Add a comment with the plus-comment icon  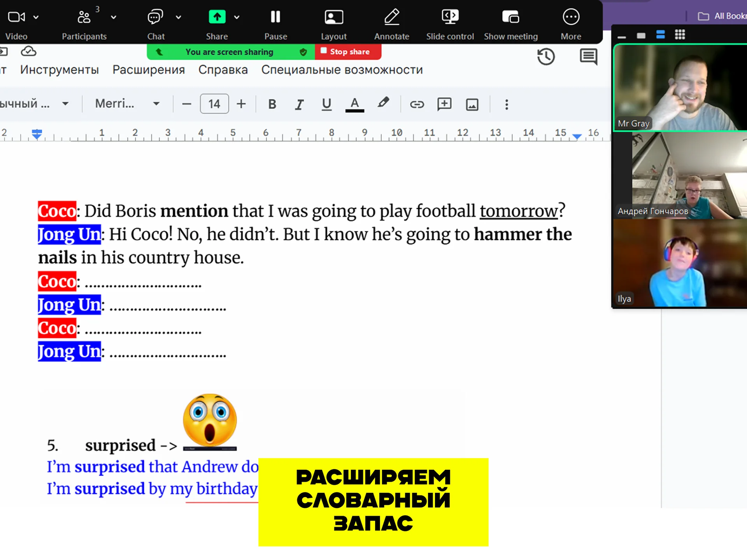(444, 104)
